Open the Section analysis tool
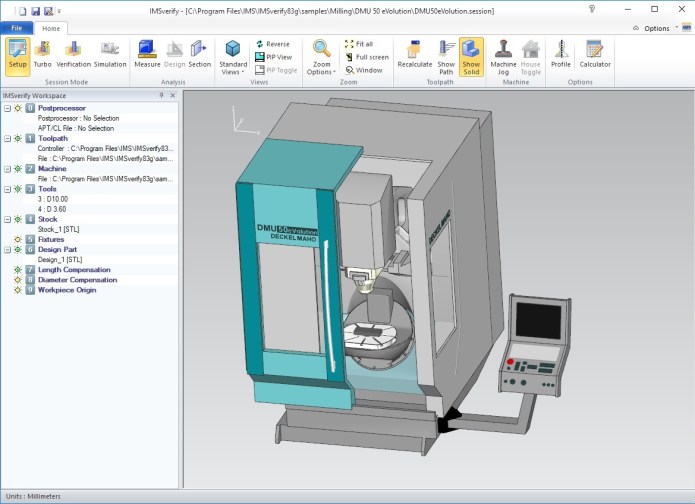695x504 pixels. pyautogui.click(x=199, y=55)
